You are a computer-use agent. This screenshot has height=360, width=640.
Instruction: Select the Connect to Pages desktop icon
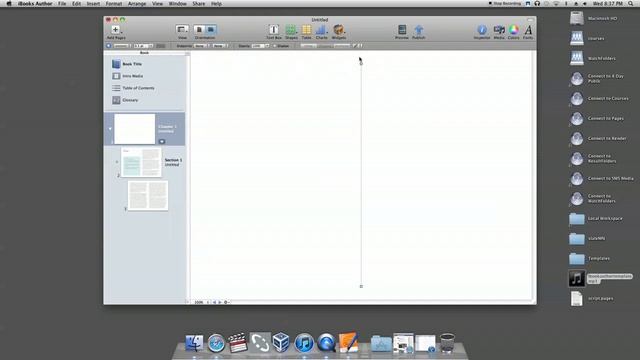pos(597,118)
